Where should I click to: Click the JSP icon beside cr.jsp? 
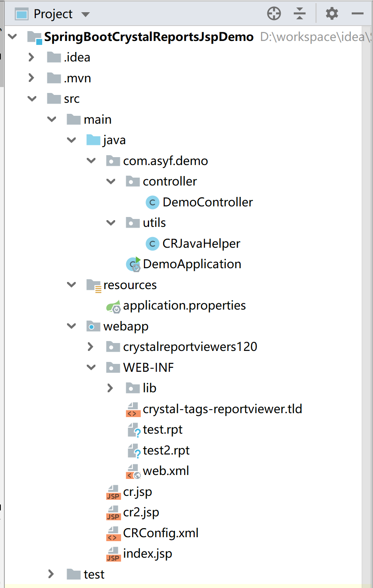[x=113, y=492]
